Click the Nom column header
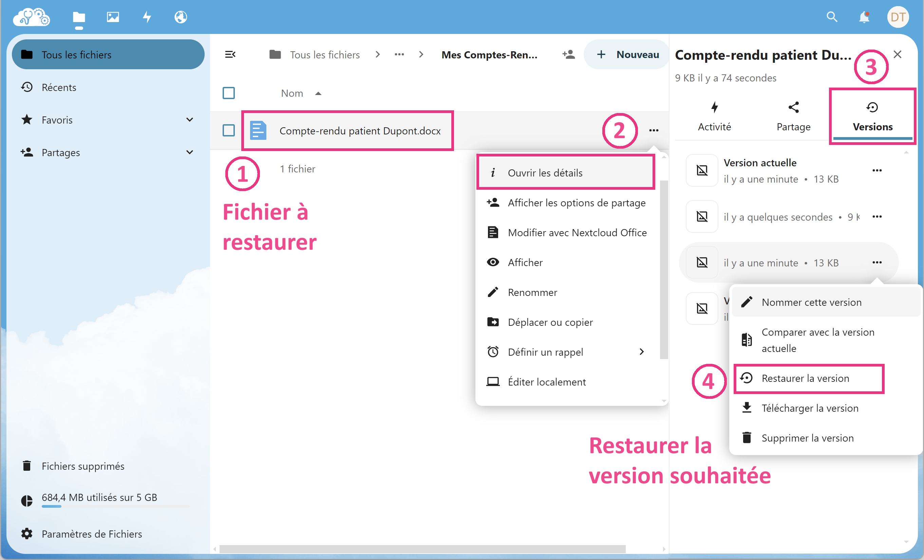Image resolution: width=924 pixels, height=560 pixels. (x=292, y=93)
